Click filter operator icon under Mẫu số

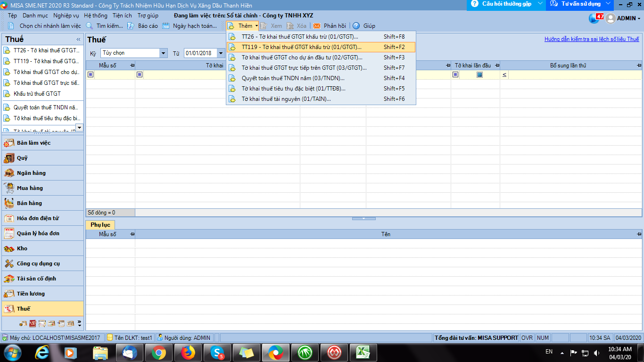pyautogui.click(x=91, y=74)
